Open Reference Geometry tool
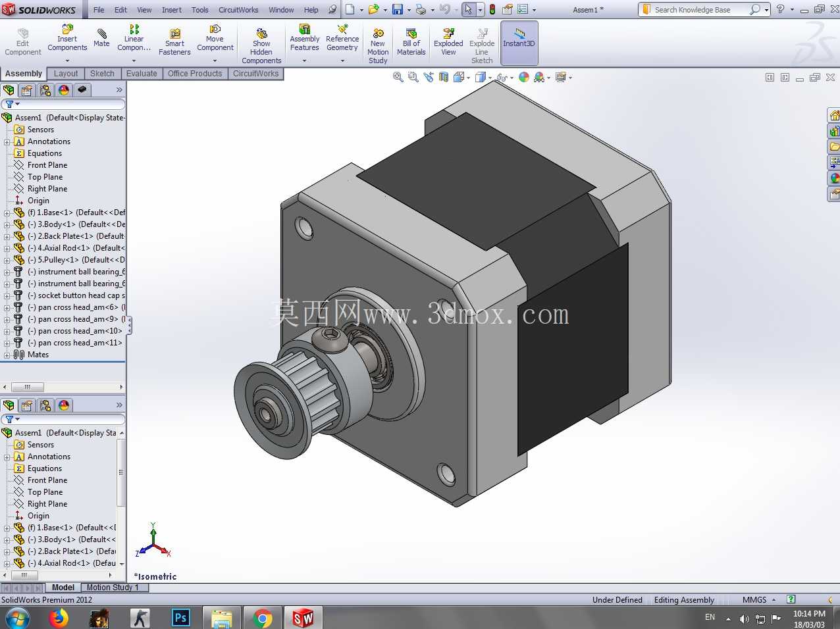840x629 pixels. (x=342, y=39)
